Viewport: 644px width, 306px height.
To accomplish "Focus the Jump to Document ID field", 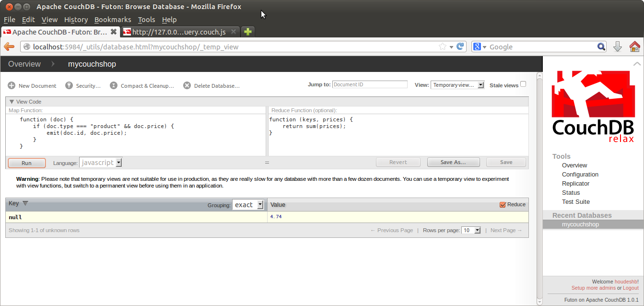I will pyautogui.click(x=370, y=84).
